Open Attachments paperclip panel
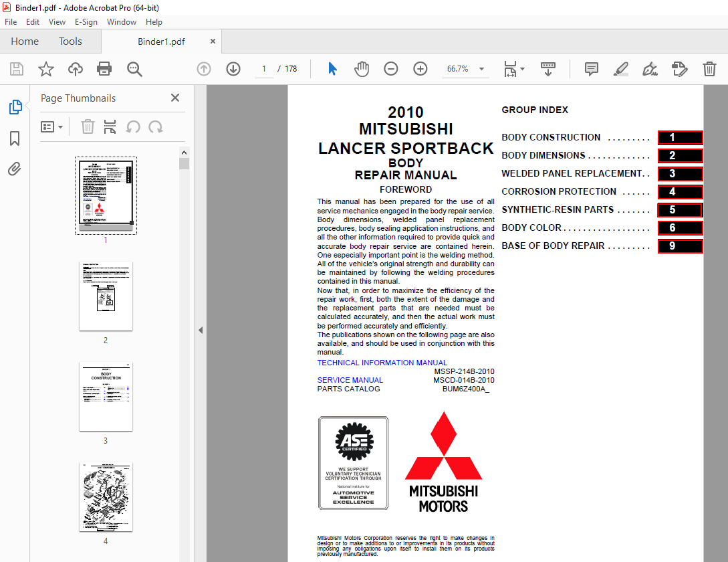Viewport: 728px width, 562px height. click(15, 169)
